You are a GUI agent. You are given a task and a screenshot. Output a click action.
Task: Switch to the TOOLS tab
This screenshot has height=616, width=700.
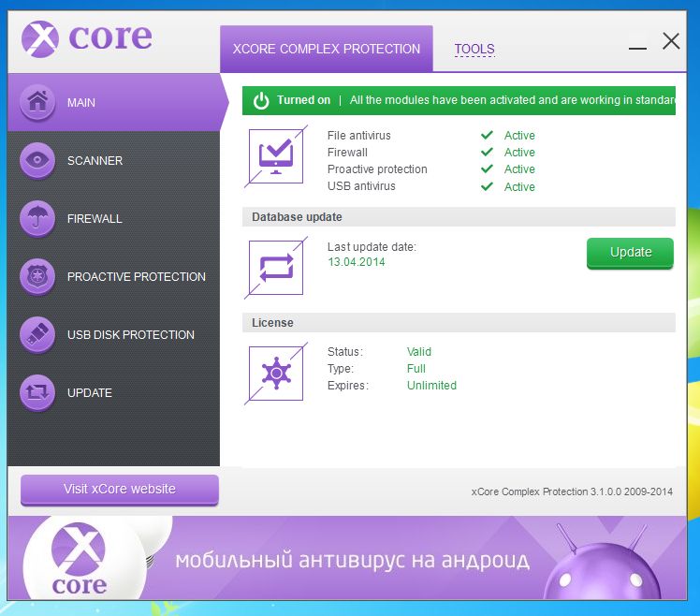pyautogui.click(x=474, y=49)
